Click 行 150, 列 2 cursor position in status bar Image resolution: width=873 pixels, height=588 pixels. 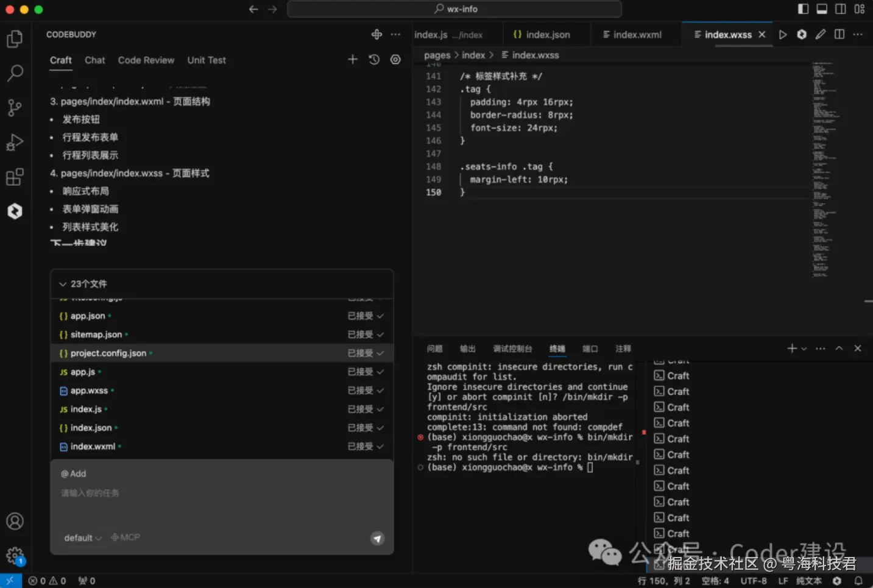coord(664,581)
